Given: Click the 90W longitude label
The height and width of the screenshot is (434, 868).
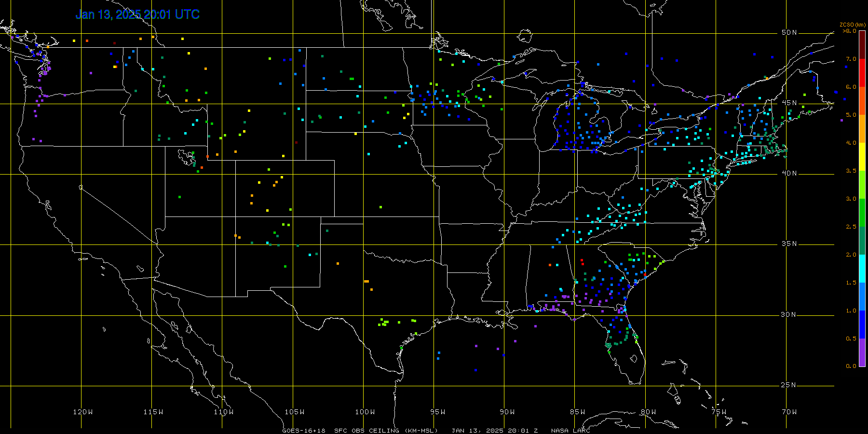Looking at the screenshot, I should [507, 412].
